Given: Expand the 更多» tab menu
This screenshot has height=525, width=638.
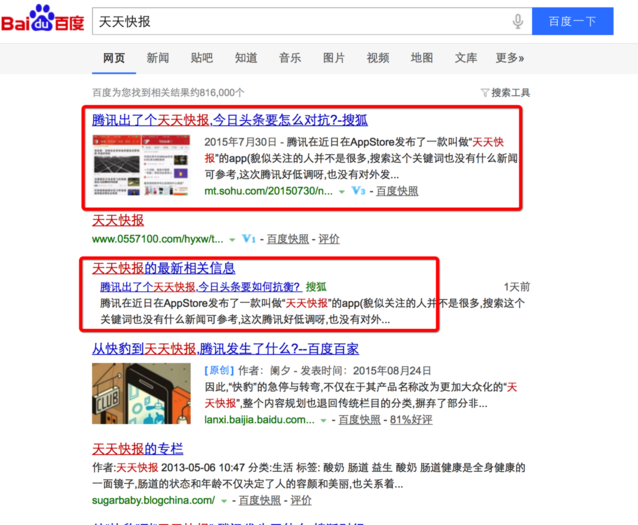Looking at the screenshot, I should click(509, 58).
